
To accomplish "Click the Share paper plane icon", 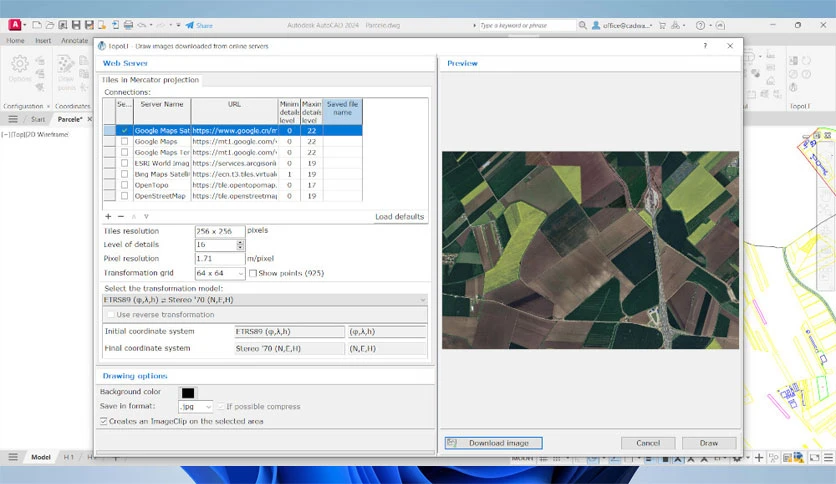I will pos(190,25).
